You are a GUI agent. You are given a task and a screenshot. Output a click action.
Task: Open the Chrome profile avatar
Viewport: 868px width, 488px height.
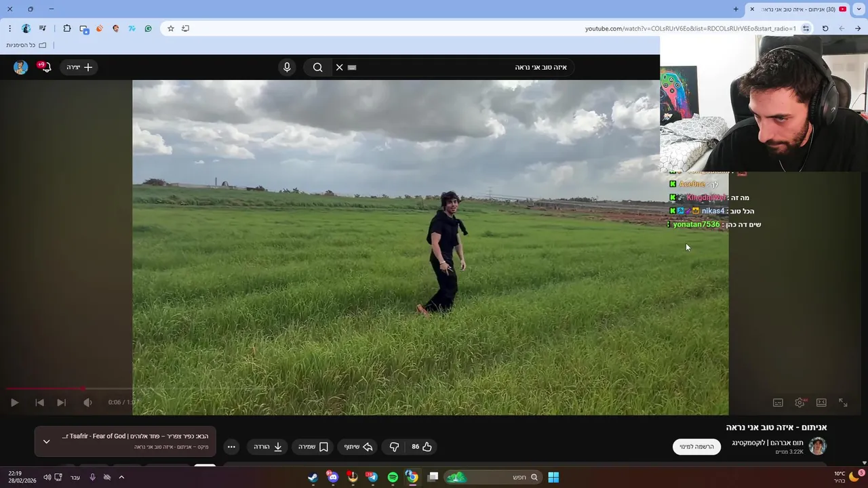(x=26, y=28)
